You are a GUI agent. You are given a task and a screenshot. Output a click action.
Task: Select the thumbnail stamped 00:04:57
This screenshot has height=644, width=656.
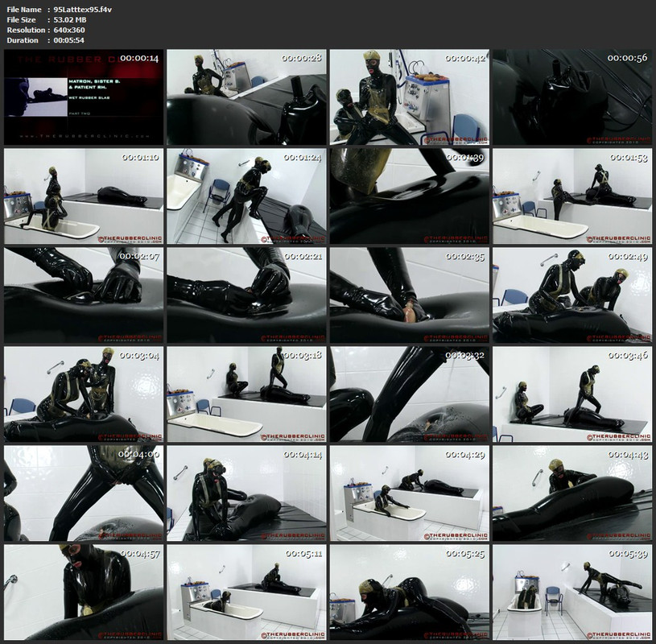pyautogui.click(x=84, y=592)
